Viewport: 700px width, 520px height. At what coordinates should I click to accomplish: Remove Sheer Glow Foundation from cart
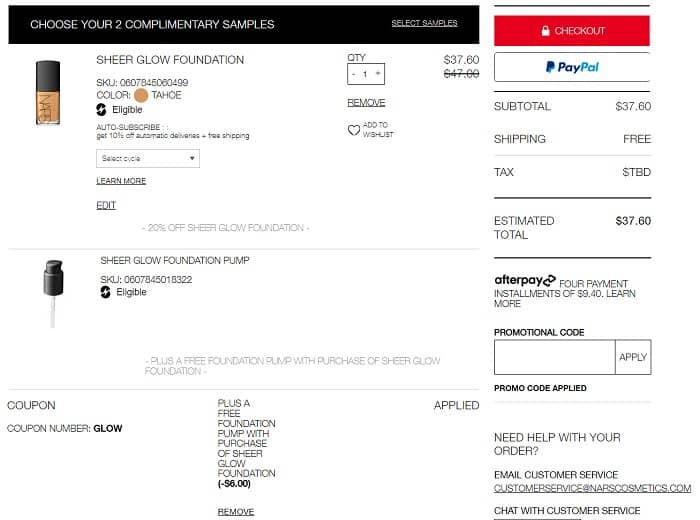[x=366, y=102]
